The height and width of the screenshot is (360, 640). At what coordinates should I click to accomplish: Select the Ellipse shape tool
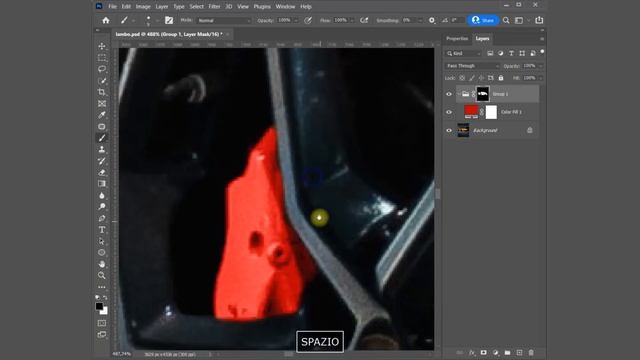click(102, 253)
